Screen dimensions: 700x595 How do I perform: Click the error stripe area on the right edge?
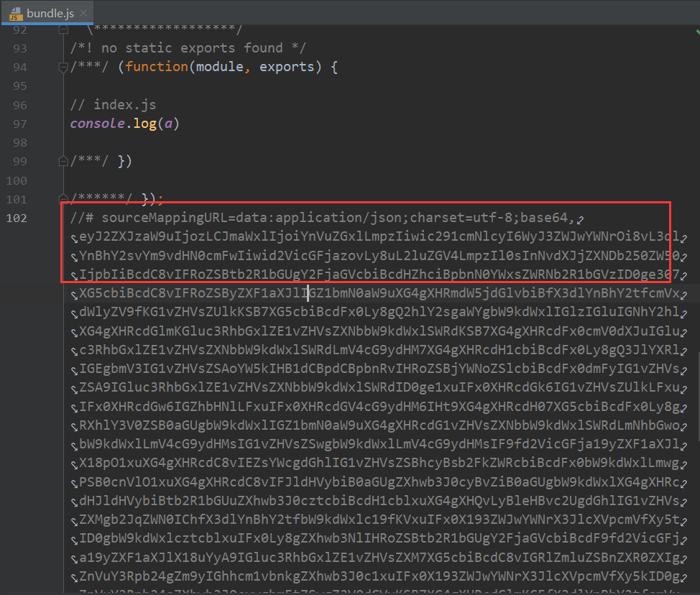tap(695, 287)
